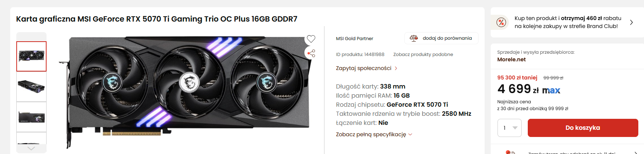Open Brand Club offer via right chevron

coord(631,23)
